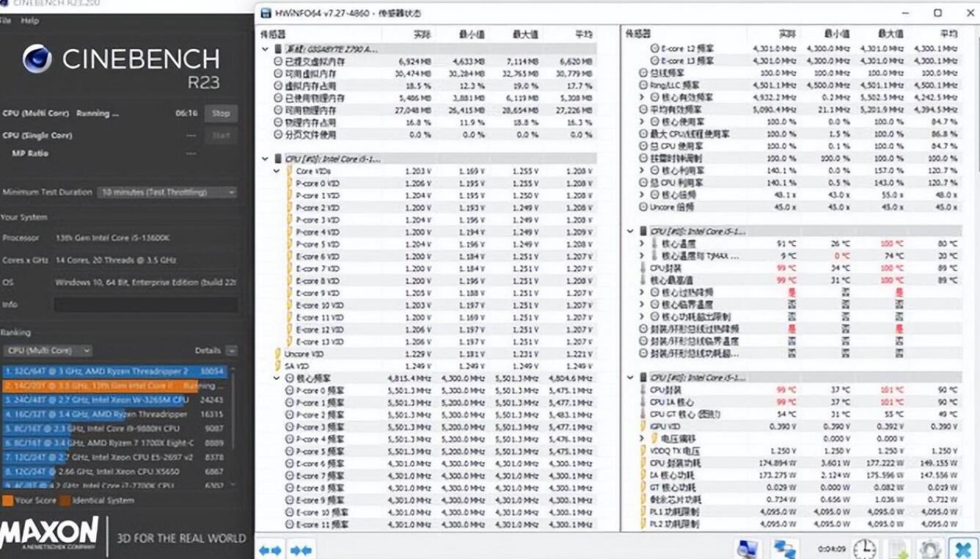The height and width of the screenshot is (559, 980).
Task: Select the 已提交虚拟内存 sensor row
Action: click(433, 62)
